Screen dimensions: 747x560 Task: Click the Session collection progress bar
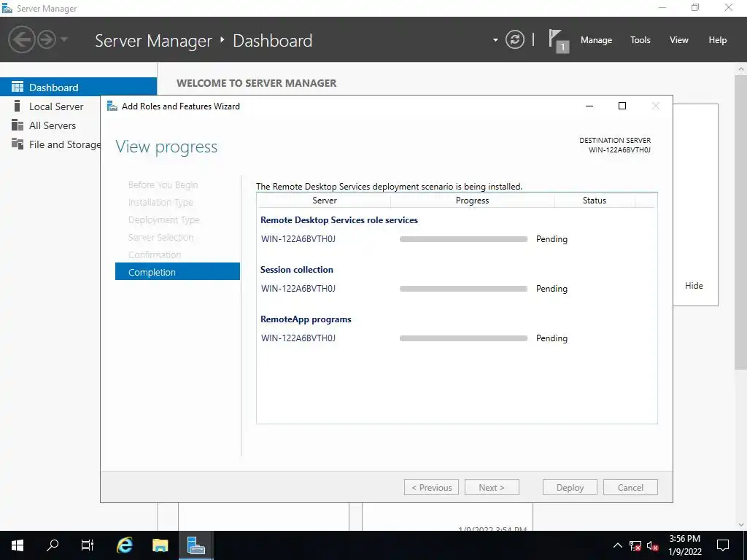pyautogui.click(x=463, y=289)
